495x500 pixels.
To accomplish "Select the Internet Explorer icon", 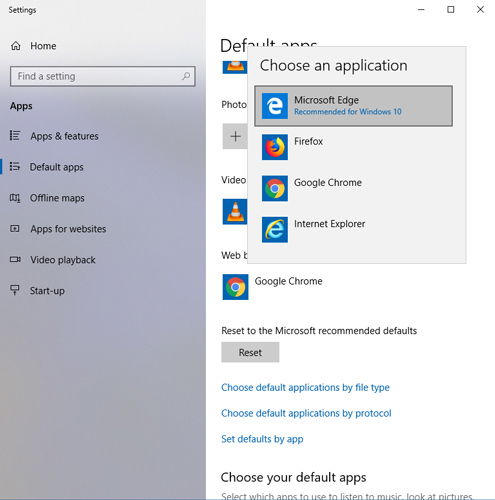I will [275, 230].
